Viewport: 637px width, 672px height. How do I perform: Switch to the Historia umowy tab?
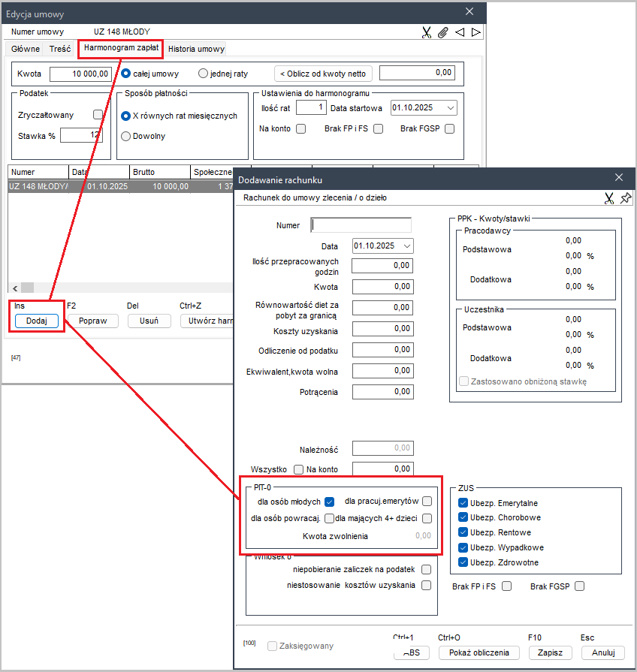pyautogui.click(x=196, y=49)
